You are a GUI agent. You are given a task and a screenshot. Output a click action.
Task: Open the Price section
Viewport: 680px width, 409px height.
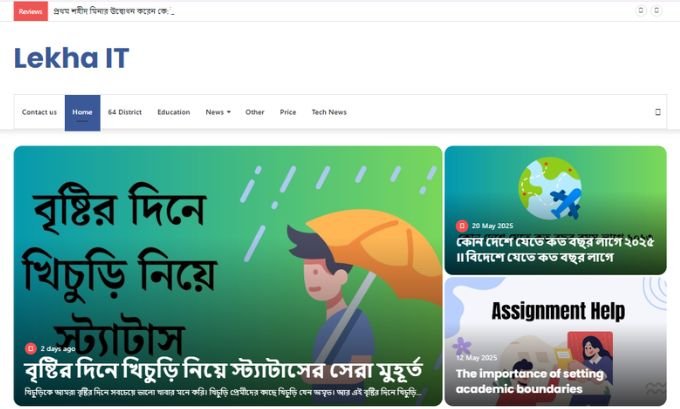coord(288,112)
